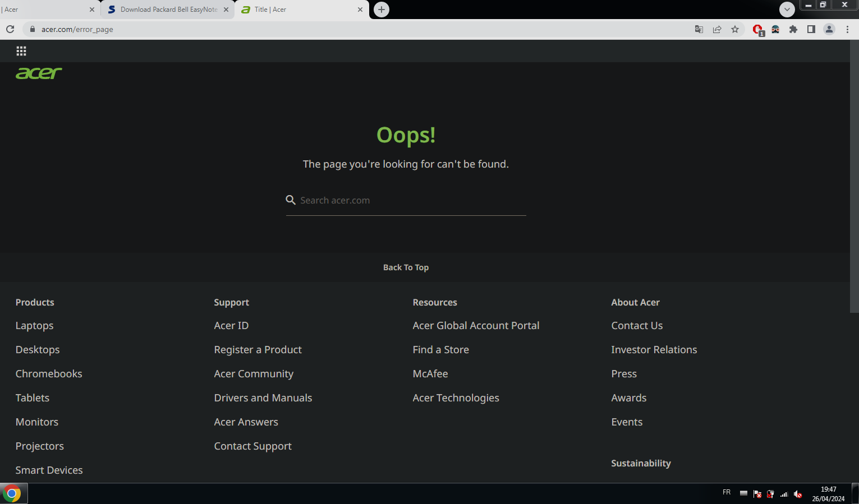Click the Products footer heading

[x=35, y=302]
